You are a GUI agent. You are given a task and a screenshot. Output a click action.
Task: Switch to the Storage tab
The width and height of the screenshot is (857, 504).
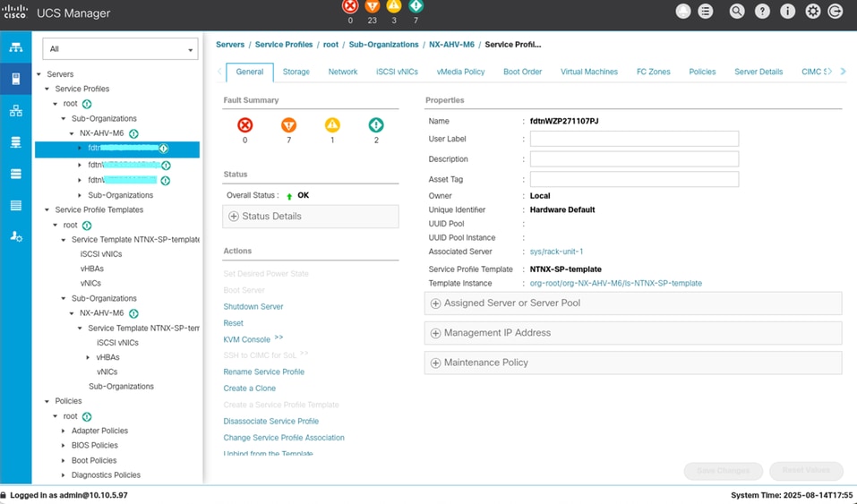click(x=296, y=72)
